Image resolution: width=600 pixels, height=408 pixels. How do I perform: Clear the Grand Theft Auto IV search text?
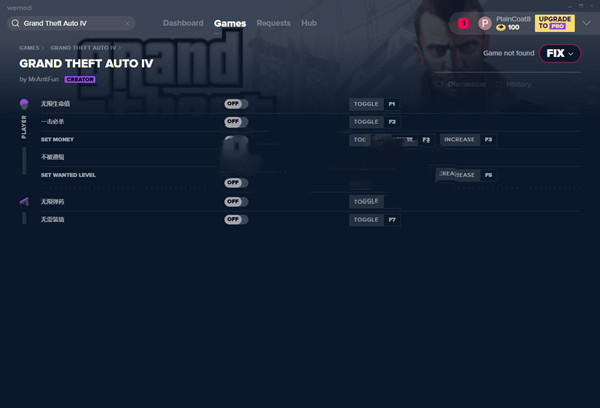pyautogui.click(x=127, y=23)
